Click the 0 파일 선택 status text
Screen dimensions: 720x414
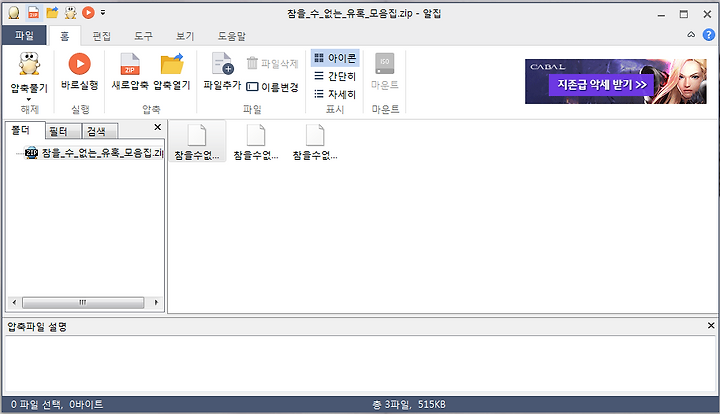coord(57,404)
